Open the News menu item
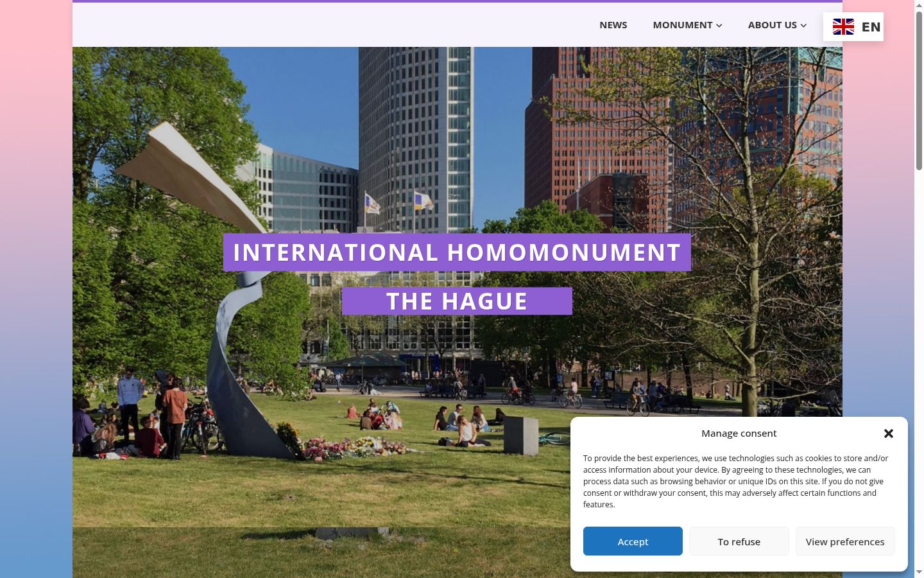This screenshot has height=578, width=924. (x=613, y=25)
